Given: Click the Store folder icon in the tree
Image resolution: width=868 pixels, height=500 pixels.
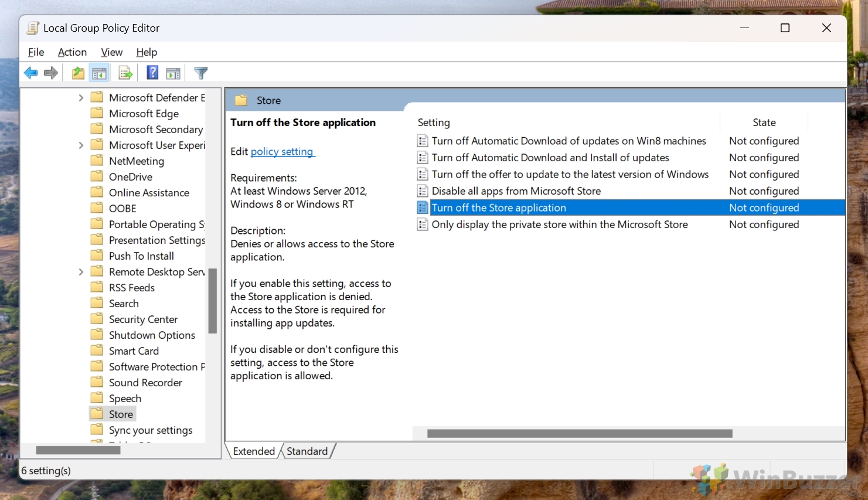Looking at the screenshot, I should 97,414.
